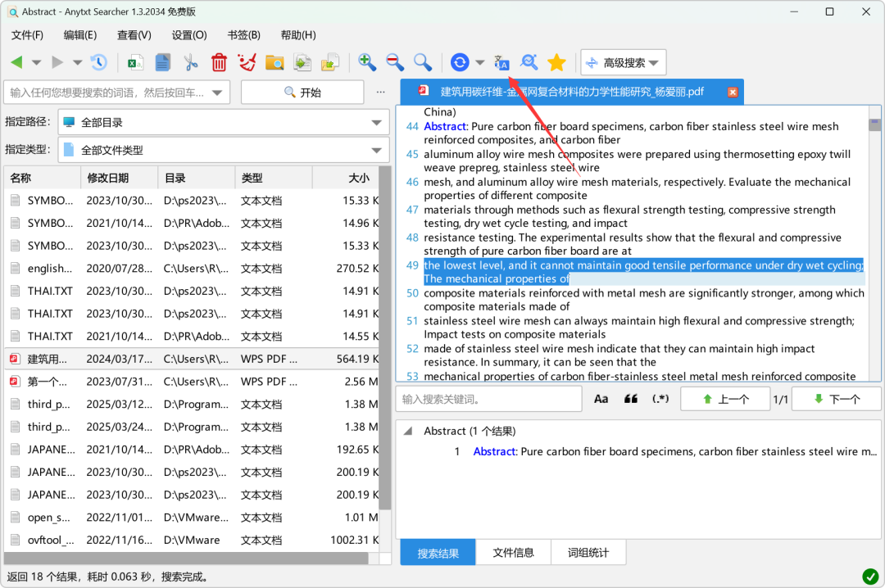
Task: Switch to the 文件信息 tab
Action: (513, 553)
